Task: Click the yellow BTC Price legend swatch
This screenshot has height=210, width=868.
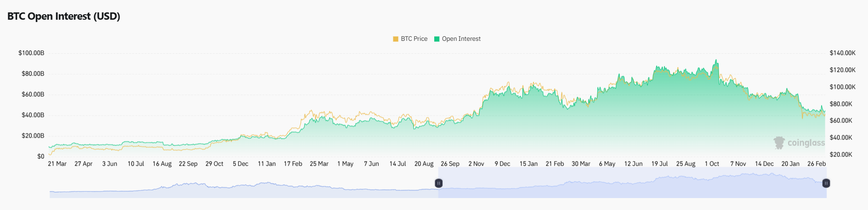Action: (x=396, y=39)
